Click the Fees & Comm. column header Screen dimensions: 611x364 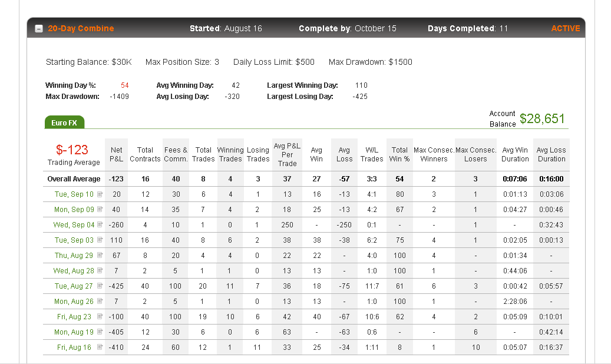click(176, 154)
